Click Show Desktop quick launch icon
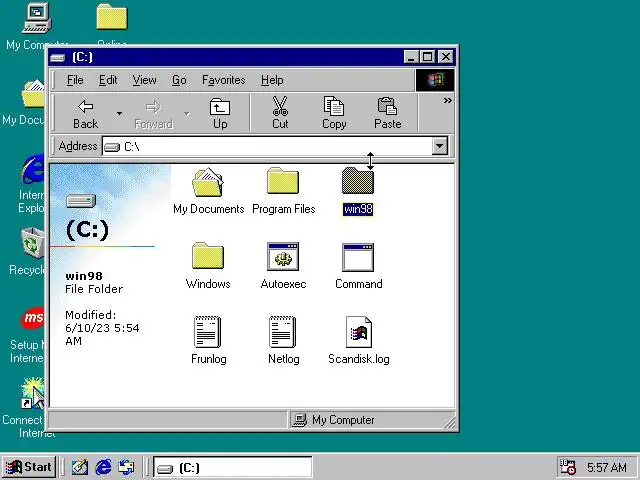Viewport: 640px width, 480px height. point(80,467)
